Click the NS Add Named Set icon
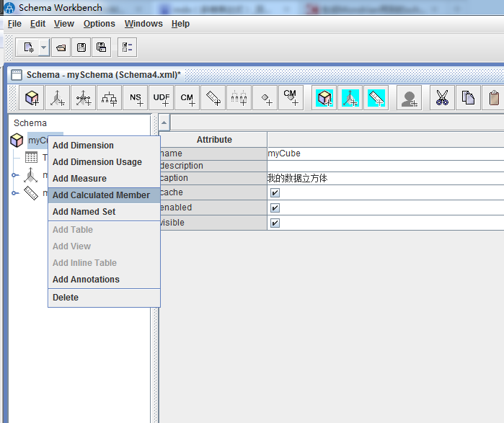 click(136, 98)
